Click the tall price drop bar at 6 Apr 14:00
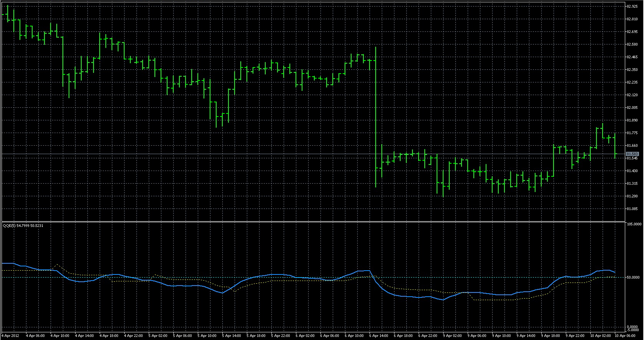The height and width of the screenshot is (340, 644). click(376, 115)
